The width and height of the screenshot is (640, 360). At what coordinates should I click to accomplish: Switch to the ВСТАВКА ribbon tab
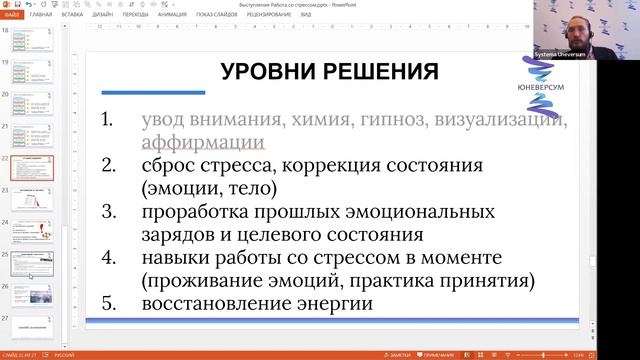tap(72, 15)
